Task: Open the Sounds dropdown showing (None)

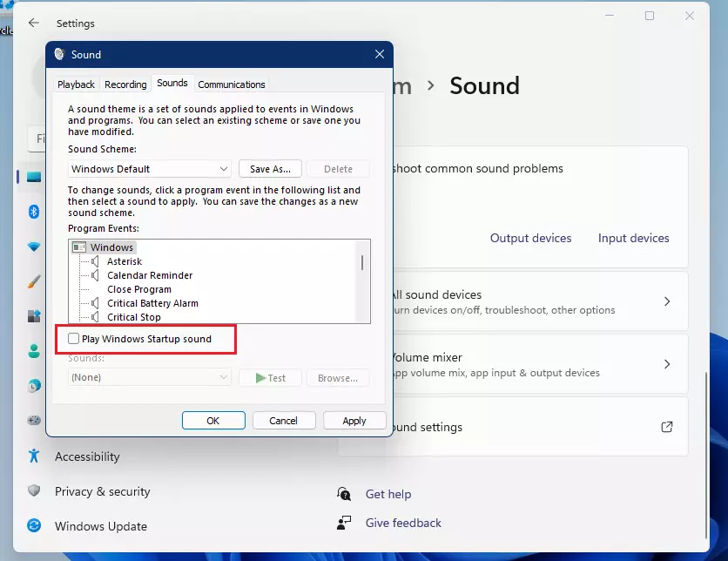Action: click(x=150, y=377)
